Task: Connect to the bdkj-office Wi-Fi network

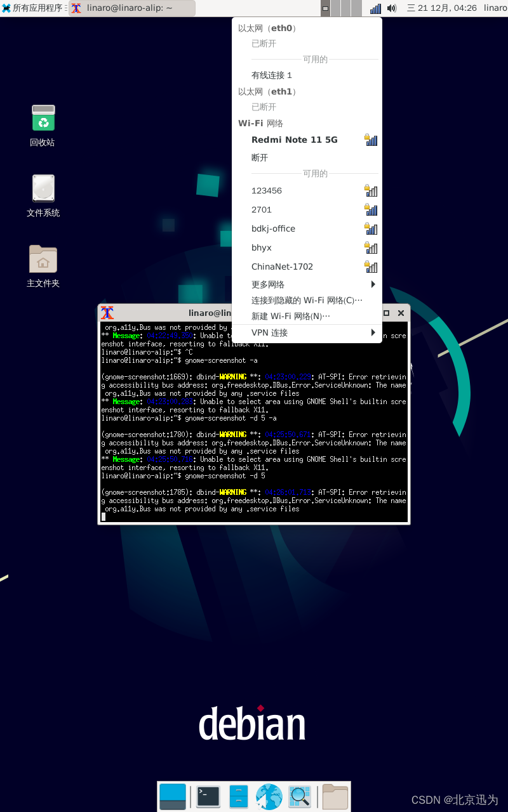Action: [x=273, y=228]
